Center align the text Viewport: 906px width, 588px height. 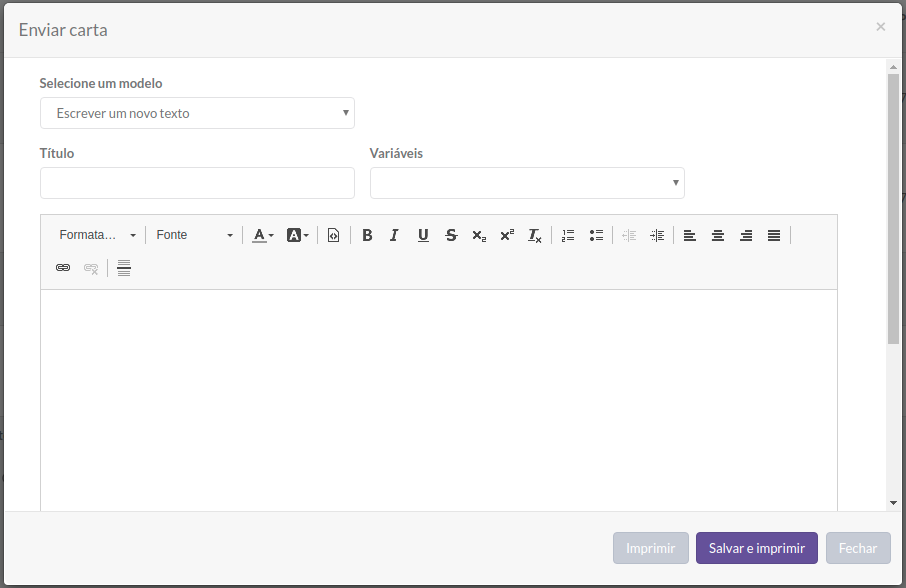click(718, 235)
